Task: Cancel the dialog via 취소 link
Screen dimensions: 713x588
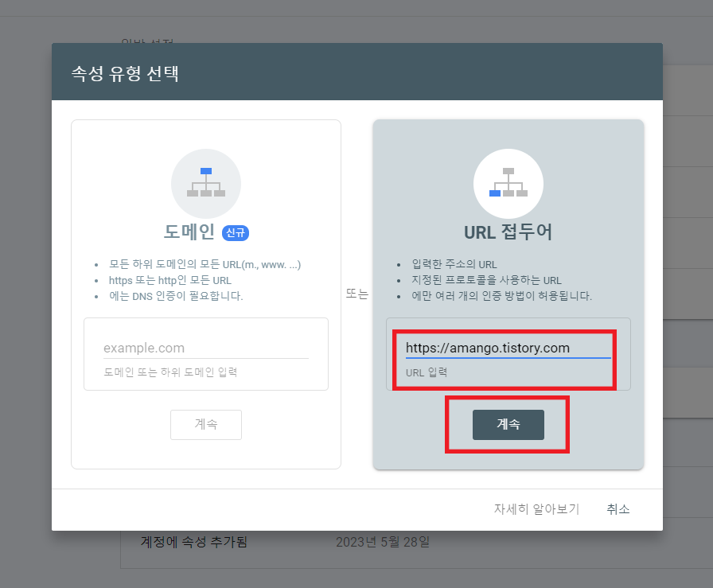Action: coord(618,508)
